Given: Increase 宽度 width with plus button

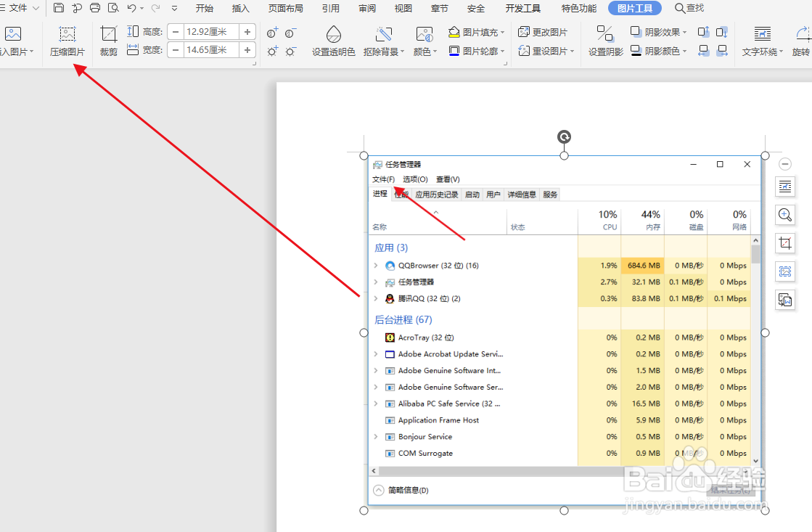Looking at the screenshot, I should click(247, 50).
